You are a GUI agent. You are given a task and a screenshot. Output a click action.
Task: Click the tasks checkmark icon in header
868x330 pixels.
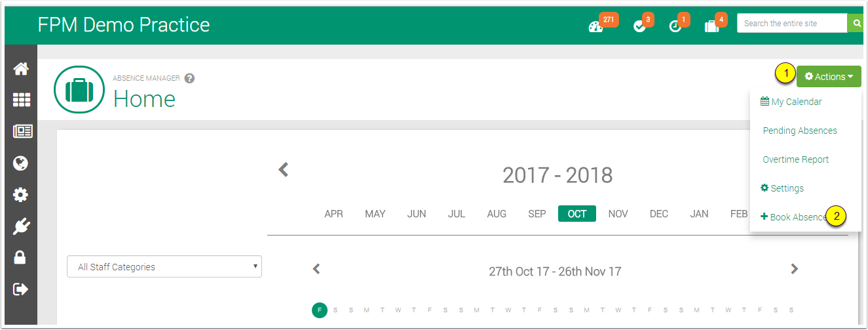[639, 26]
